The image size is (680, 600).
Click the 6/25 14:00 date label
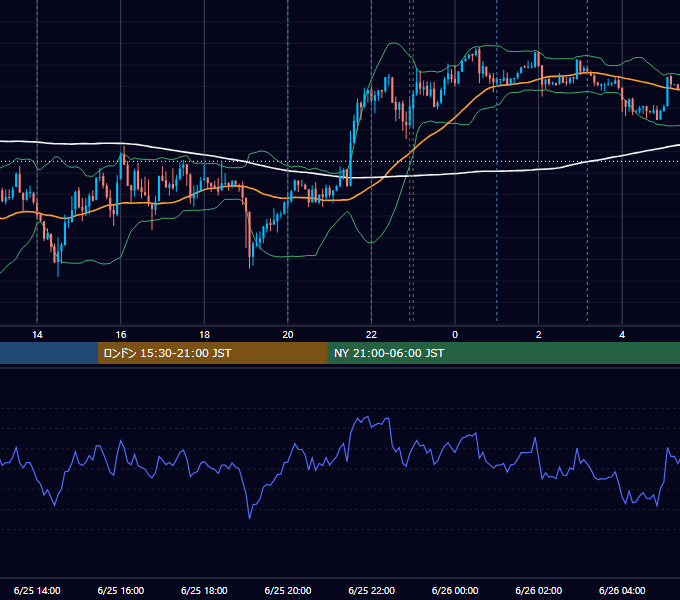pos(37,590)
